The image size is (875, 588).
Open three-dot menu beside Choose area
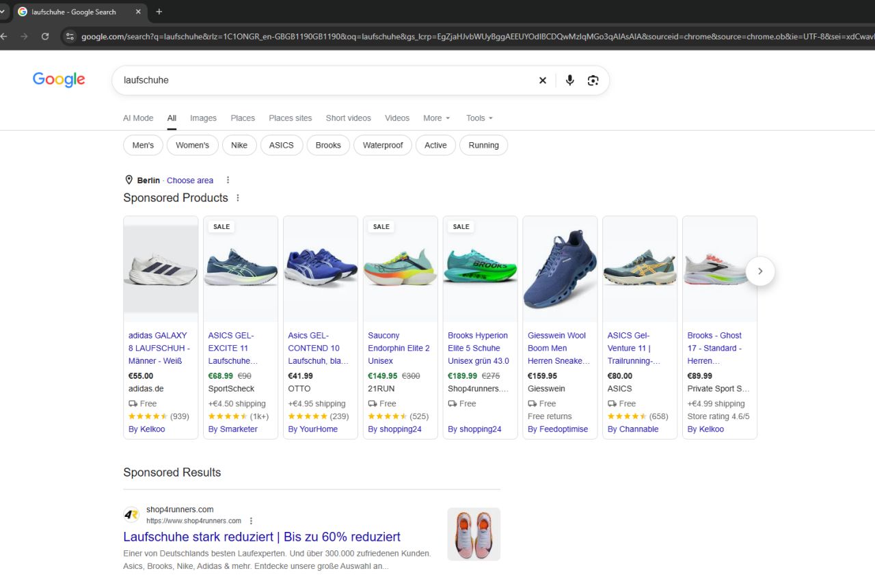228,181
